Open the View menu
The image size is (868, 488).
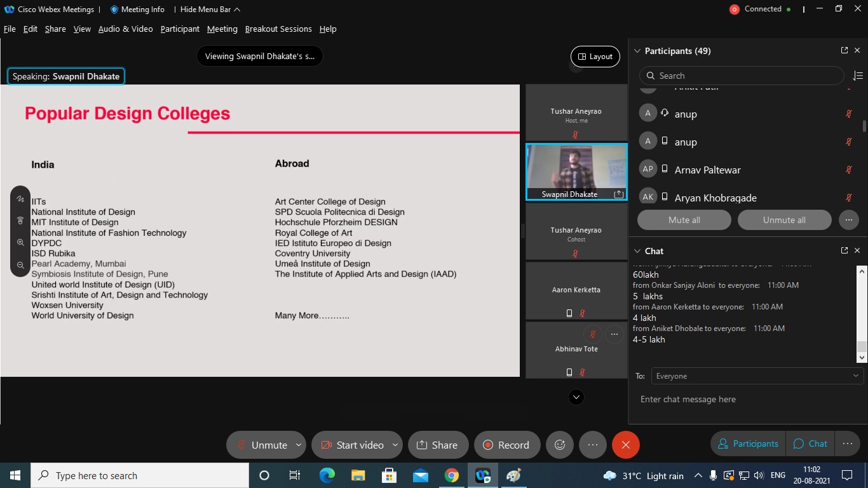pyautogui.click(x=82, y=29)
